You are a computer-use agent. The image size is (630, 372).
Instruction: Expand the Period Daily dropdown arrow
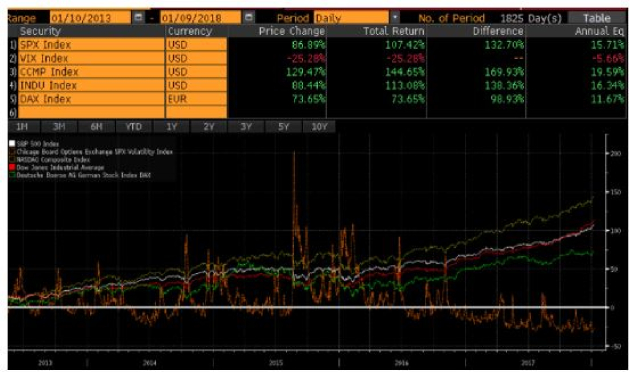click(x=395, y=18)
